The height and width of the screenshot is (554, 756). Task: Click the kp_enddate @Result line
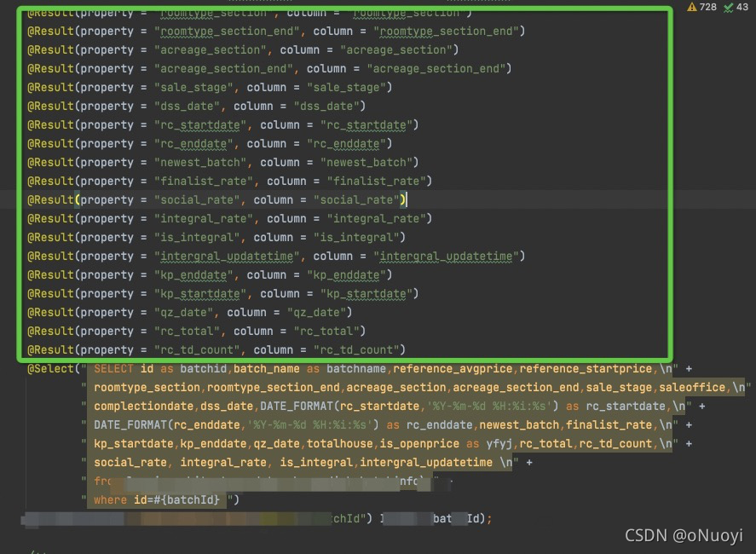[x=210, y=275]
